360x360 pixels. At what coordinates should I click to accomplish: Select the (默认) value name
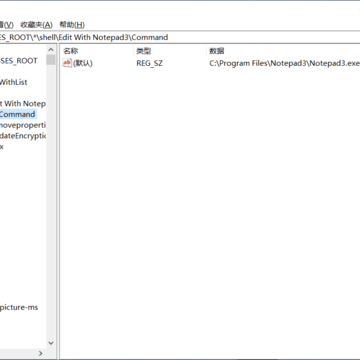[x=83, y=63]
